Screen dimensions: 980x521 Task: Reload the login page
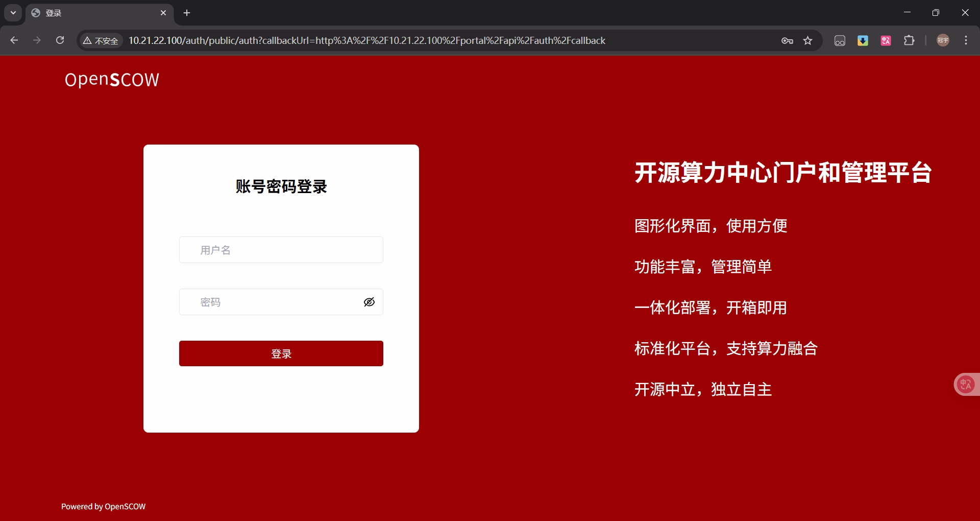click(60, 40)
